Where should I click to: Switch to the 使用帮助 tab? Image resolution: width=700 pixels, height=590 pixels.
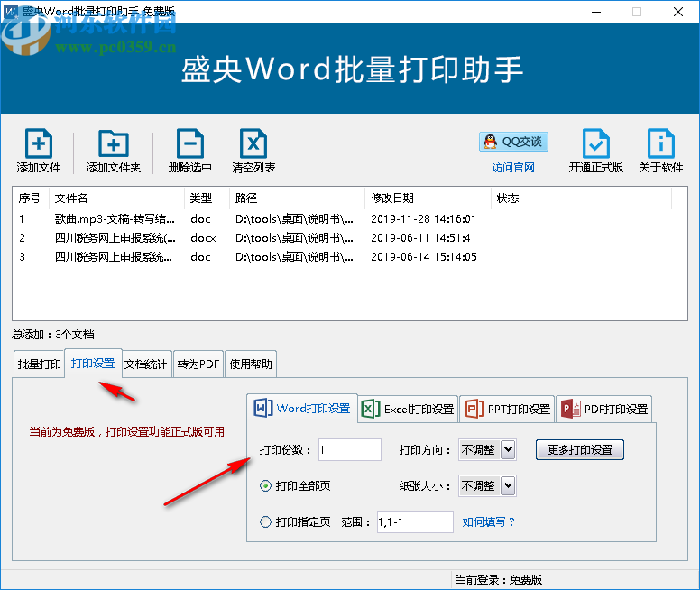251,364
